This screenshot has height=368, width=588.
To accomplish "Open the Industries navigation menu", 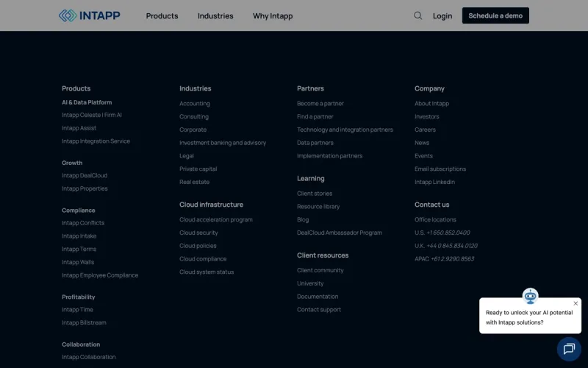I will pyautogui.click(x=215, y=15).
